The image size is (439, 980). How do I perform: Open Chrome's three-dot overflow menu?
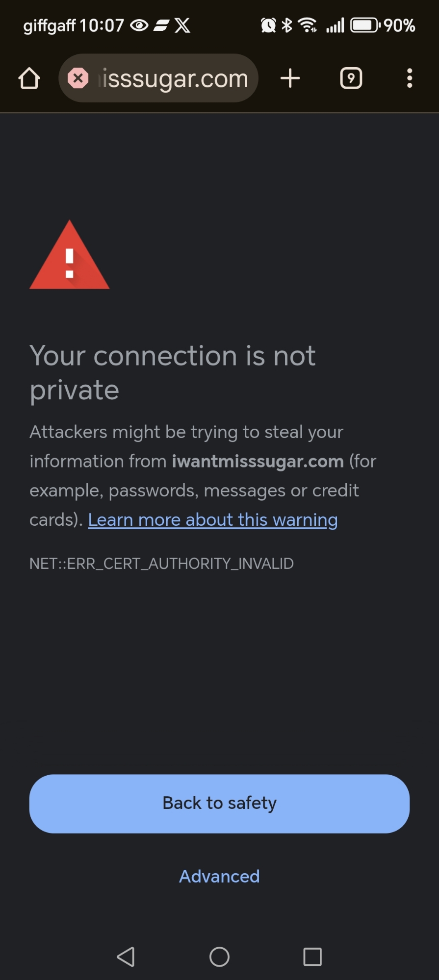tap(409, 78)
